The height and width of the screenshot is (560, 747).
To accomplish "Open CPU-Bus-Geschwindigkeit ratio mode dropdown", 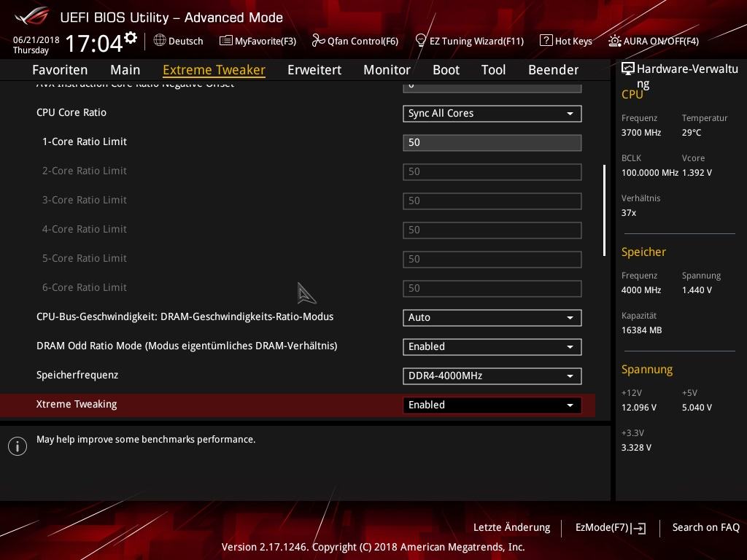I will [492, 318].
